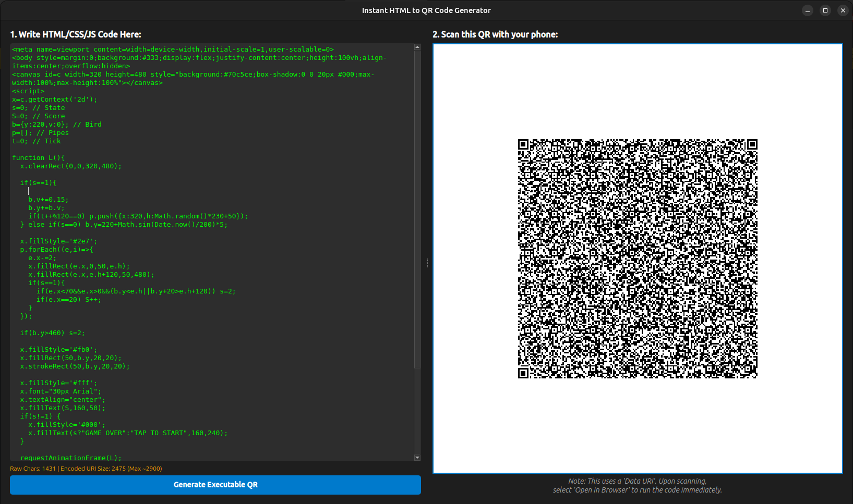Click the panel divider grip between sections
This screenshot has width=853, height=504.
pyautogui.click(x=427, y=264)
